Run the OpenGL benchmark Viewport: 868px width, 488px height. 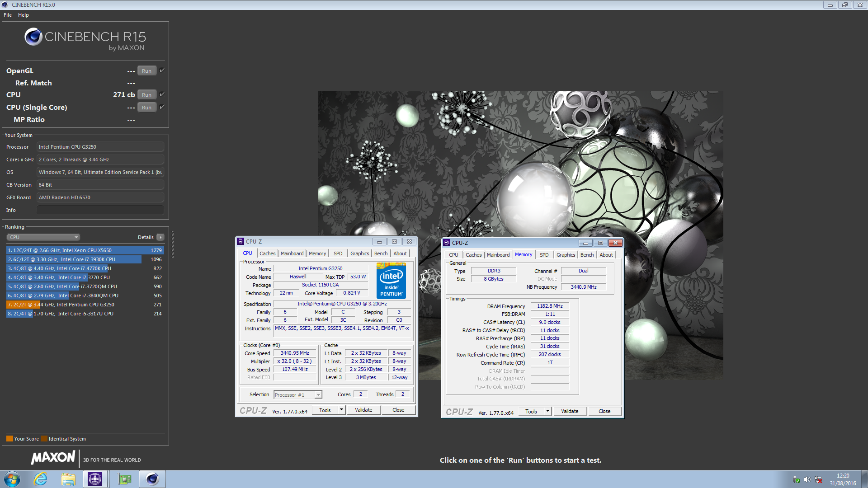[x=147, y=71]
